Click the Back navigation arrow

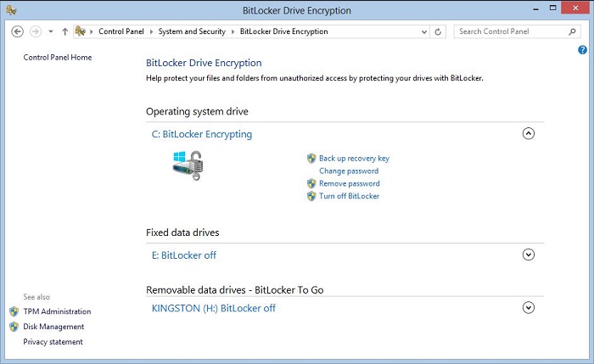(17, 31)
